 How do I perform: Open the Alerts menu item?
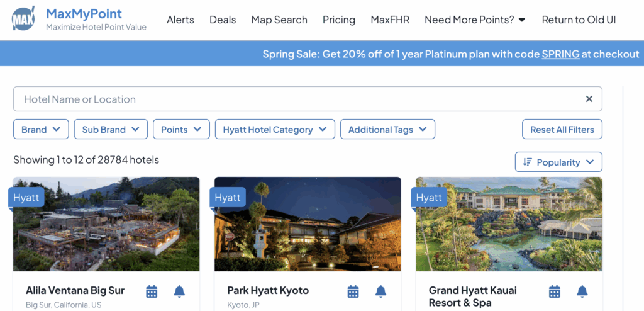coord(180,20)
